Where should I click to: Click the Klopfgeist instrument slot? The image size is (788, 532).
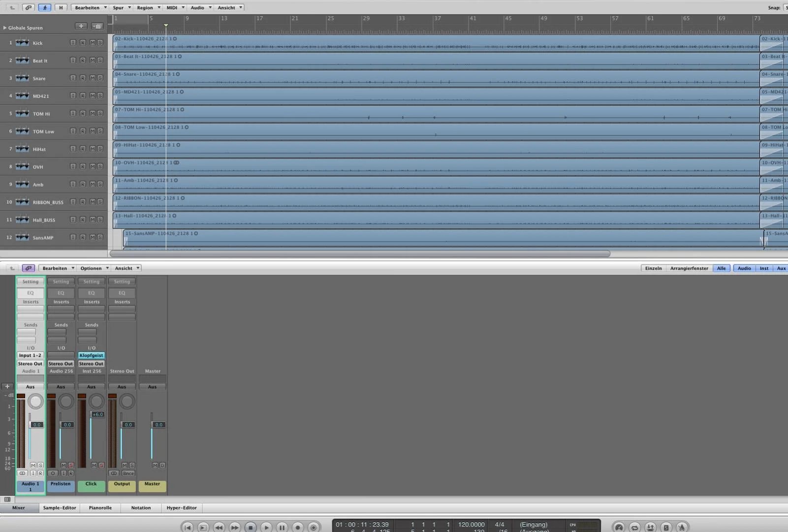click(x=92, y=355)
